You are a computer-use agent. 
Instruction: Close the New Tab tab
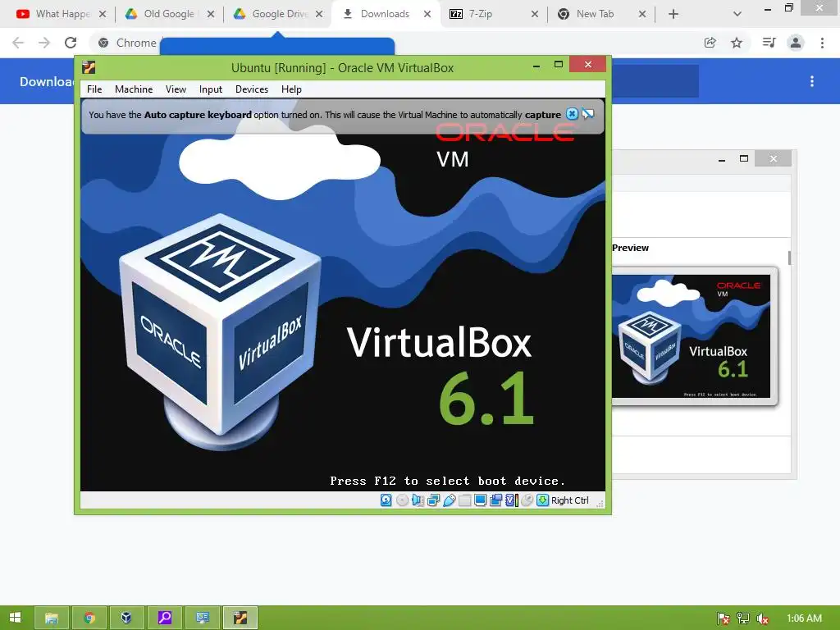pos(642,14)
